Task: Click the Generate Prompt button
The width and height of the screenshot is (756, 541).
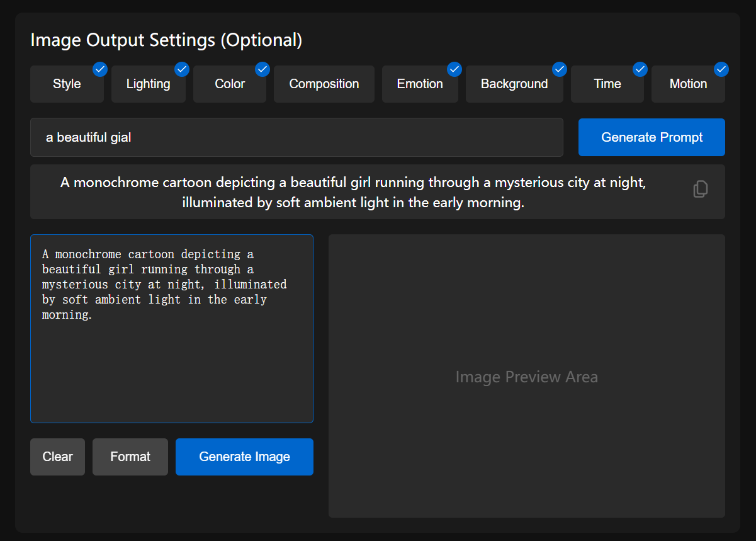Action: 652,137
